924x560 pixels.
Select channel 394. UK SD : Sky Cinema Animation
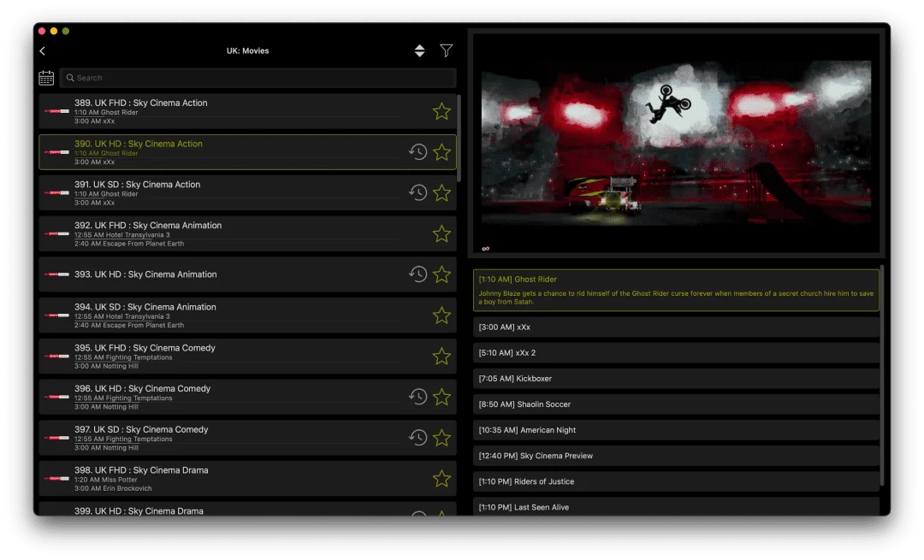tap(247, 315)
